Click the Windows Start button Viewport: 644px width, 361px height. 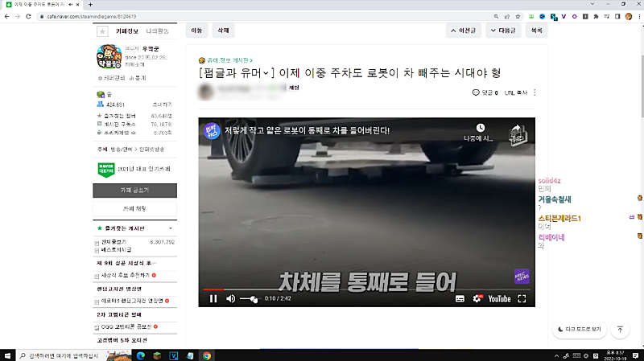point(7,355)
